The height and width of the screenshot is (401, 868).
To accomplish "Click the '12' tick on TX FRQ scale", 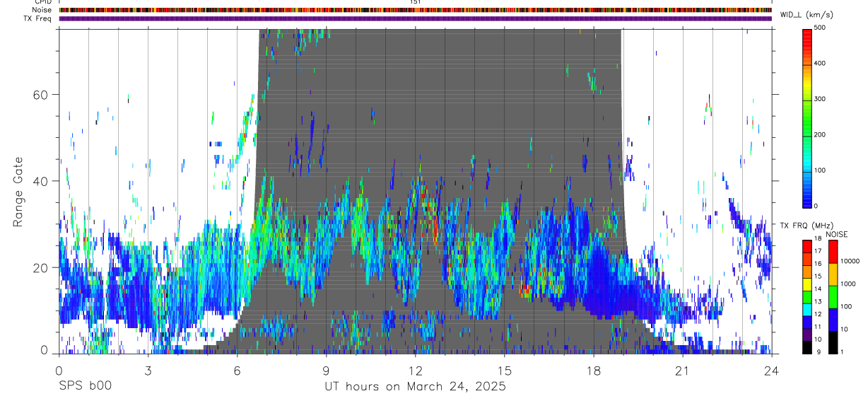I will [818, 314].
